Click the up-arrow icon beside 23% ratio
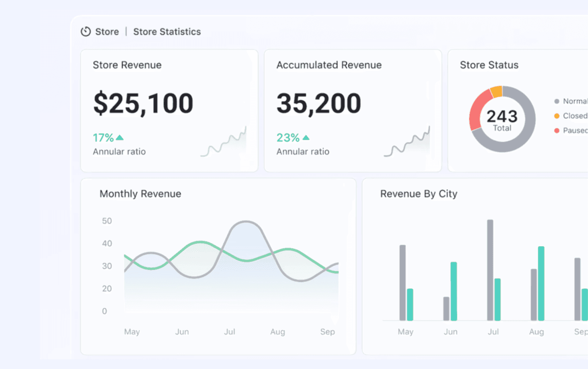Viewport: 588px width, 369px height. coord(306,137)
